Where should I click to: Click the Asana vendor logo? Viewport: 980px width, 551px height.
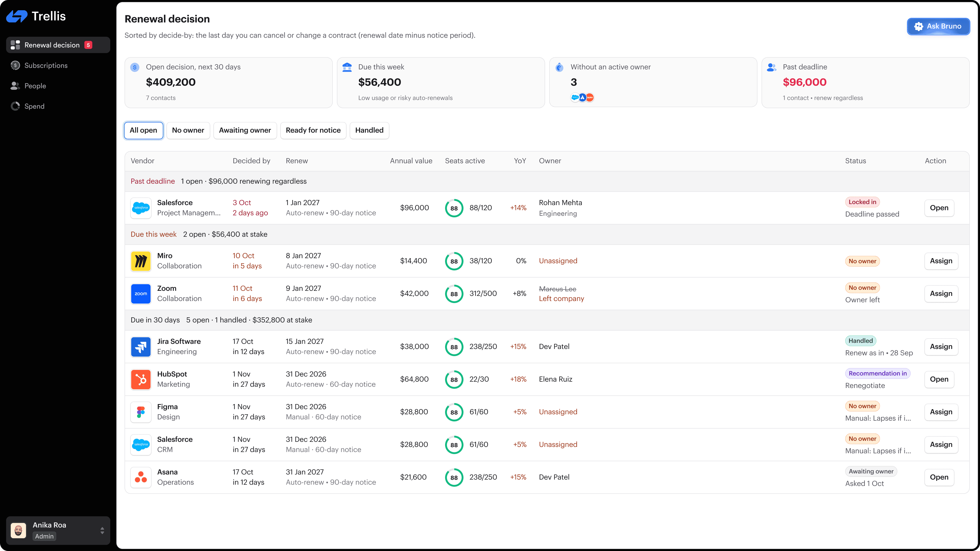click(x=141, y=477)
